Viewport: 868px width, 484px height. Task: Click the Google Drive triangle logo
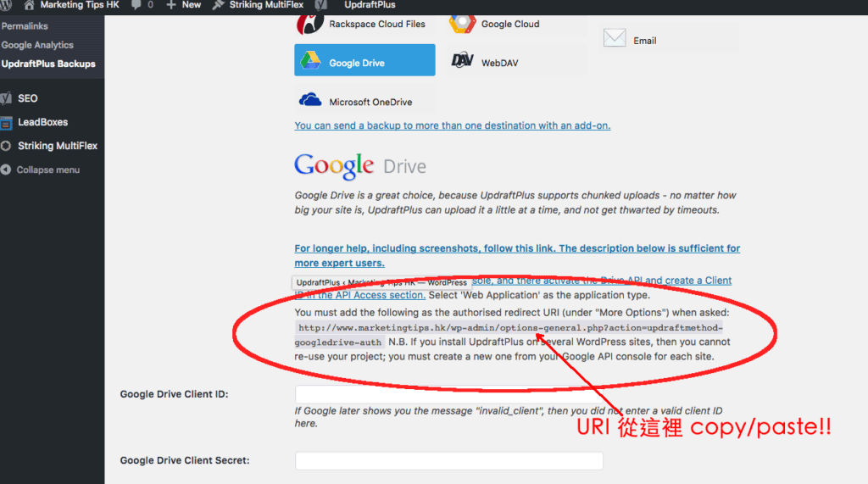point(310,60)
